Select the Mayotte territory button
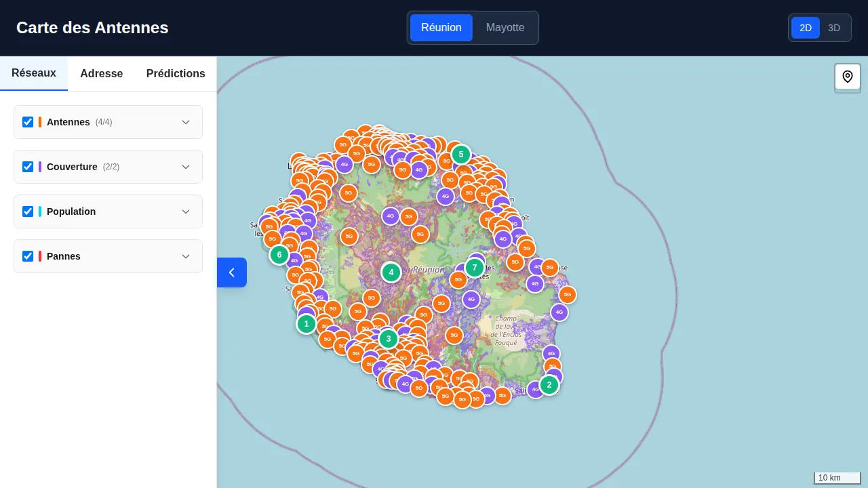 pos(505,28)
